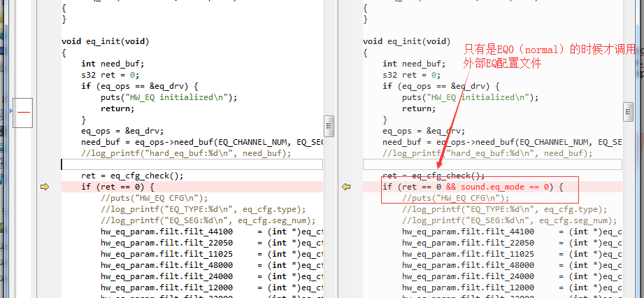
Task: Click the red difference marker in overview thumbnail
Action: click(24, 112)
